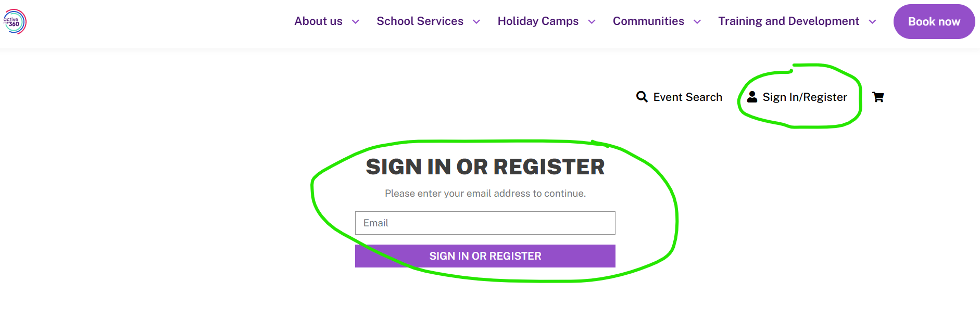
Task: Expand Training and Development chevron
Action: coord(872,22)
